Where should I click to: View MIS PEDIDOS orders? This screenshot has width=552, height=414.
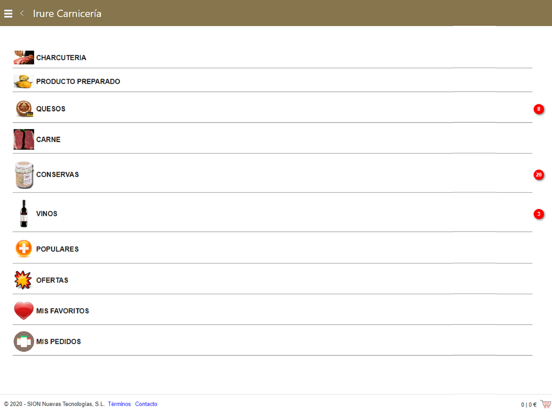tap(58, 341)
